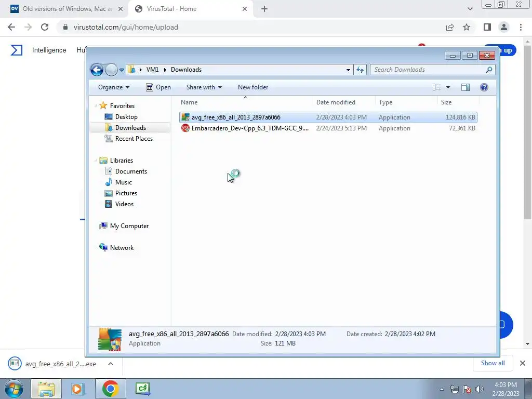The height and width of the screenshot is (399, 532).
Task: Close the Chrome downloads bar
Action: tap(523, 363)
